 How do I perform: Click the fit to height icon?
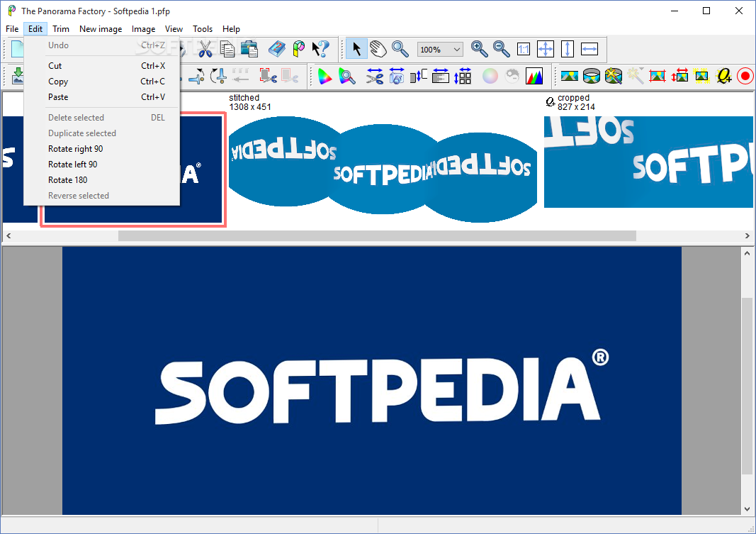click(568, 49)
